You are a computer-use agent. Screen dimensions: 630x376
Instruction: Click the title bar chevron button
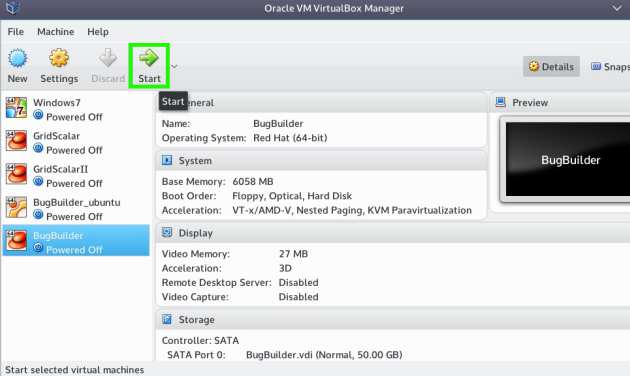pos(617,8)
